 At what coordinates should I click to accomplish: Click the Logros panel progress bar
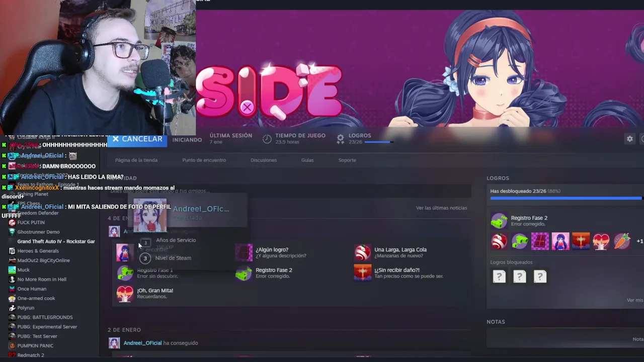click(567, 198)
